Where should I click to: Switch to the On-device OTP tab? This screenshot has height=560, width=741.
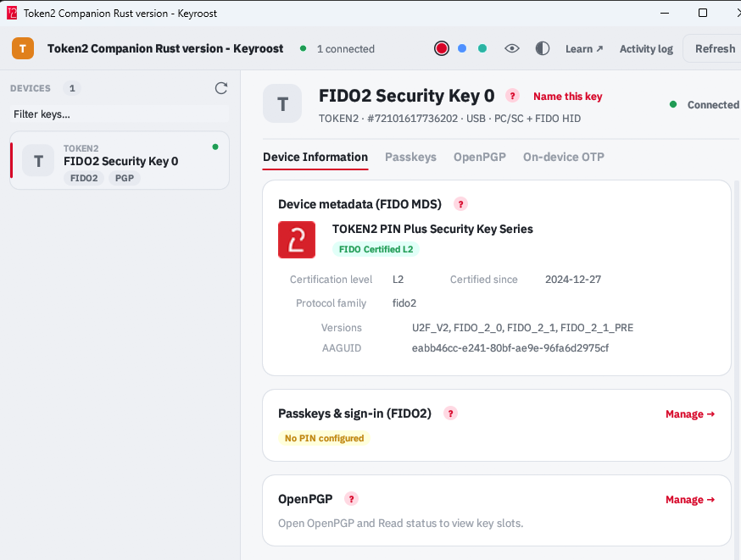click(x=563, y=158)
